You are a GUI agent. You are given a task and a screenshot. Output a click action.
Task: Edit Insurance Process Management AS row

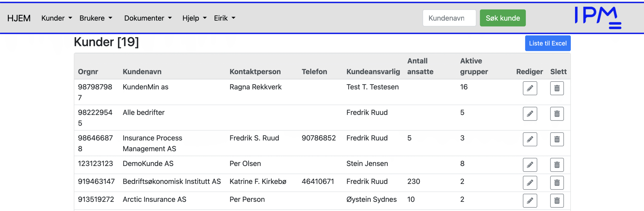(x=530, y=139)
